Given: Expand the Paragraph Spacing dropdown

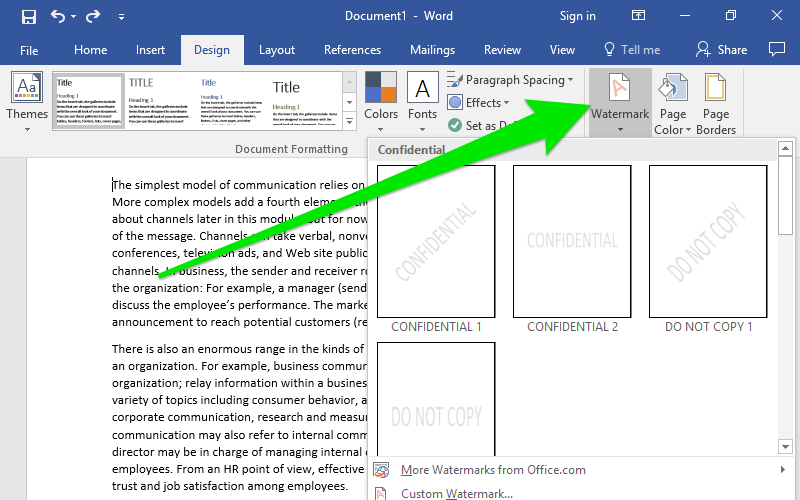Looking at the screenshot, I should 510,80.
